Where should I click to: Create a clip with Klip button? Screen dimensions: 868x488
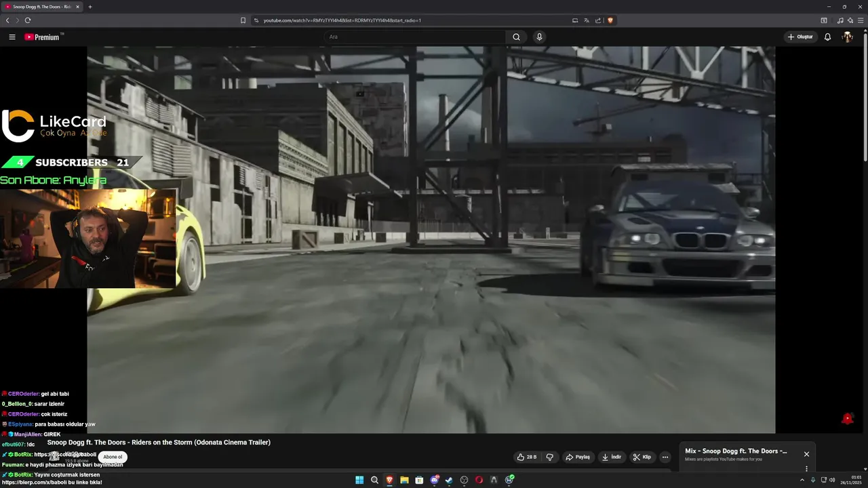coord(642,457)
